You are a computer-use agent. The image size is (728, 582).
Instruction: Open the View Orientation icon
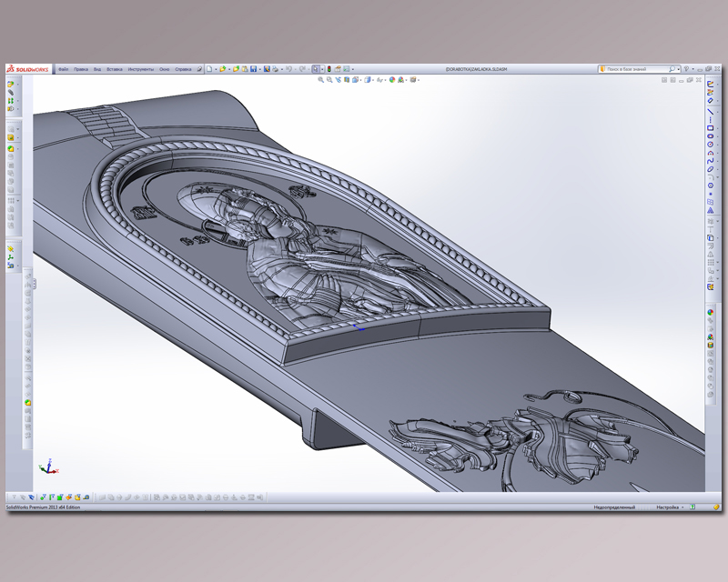355,80
